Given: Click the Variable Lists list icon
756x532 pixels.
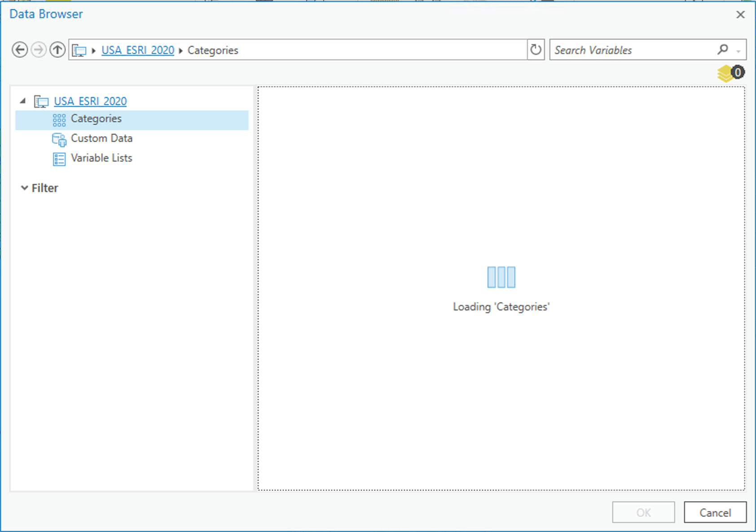Looking at the screenshot, I should coord(59,159).
